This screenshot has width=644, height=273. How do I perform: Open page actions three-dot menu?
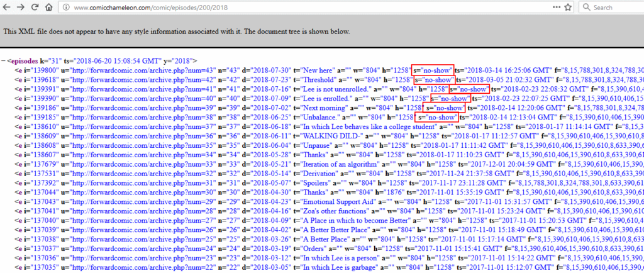(556, 8)
